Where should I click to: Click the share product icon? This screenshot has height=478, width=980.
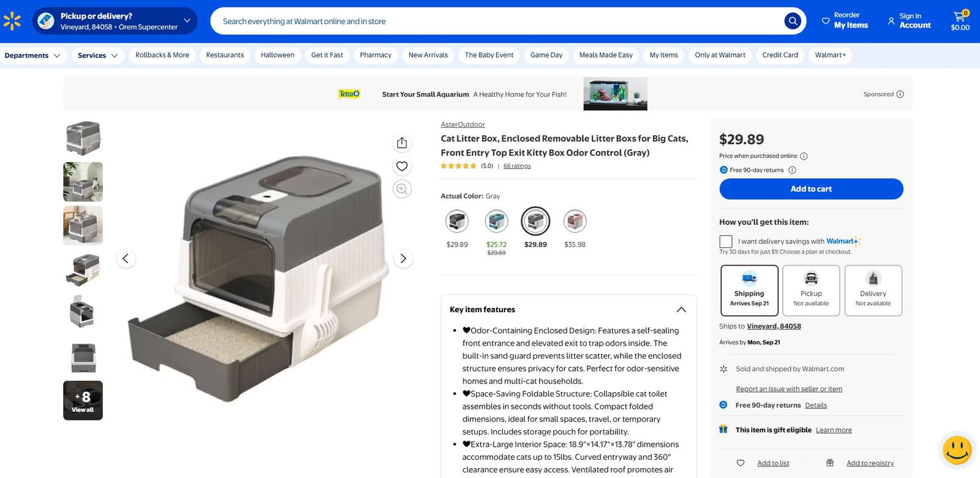click(x=402, y=143)
